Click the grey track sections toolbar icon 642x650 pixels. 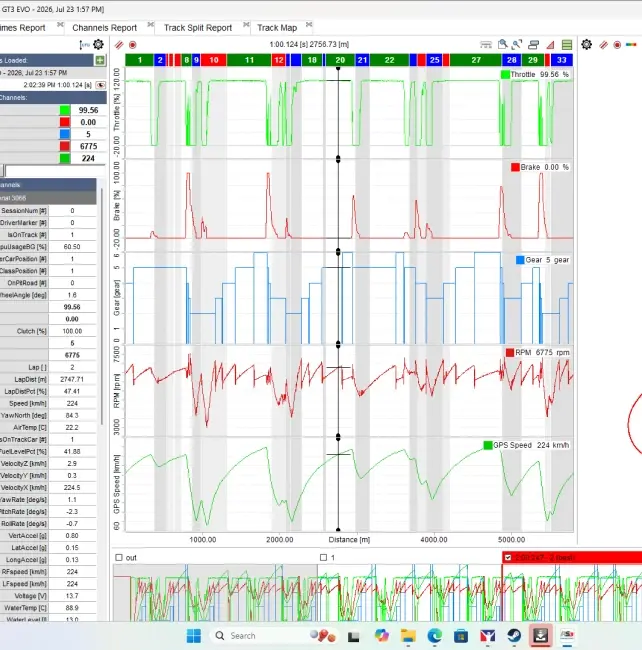coord(486,44)
